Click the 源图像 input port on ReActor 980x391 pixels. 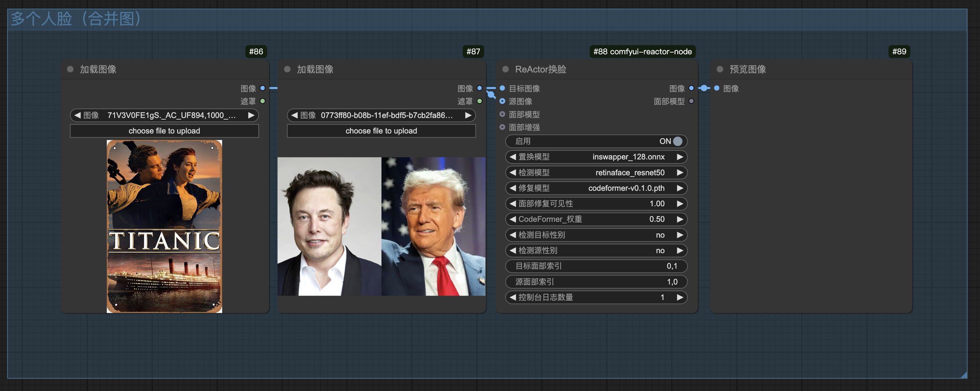coord(502,101)
